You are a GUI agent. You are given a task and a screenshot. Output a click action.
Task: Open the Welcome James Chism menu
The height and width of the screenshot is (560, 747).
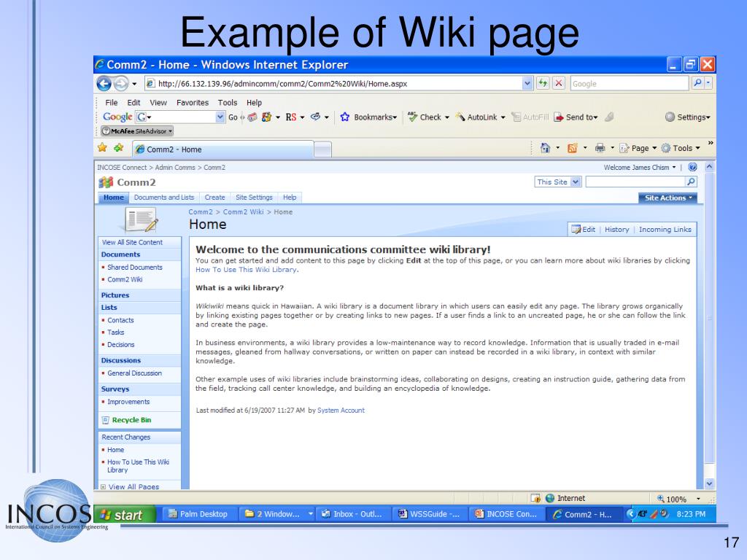click(639, 168)
